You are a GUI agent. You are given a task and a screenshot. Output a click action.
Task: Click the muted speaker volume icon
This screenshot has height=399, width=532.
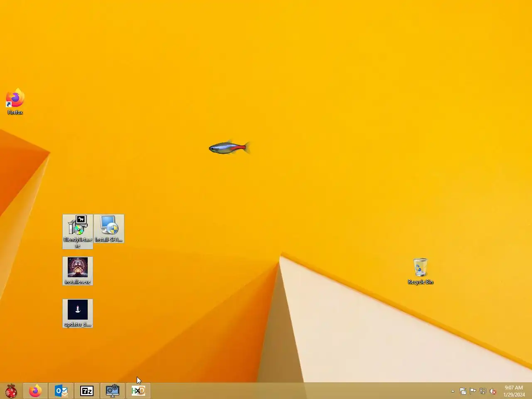pos(493,391)
